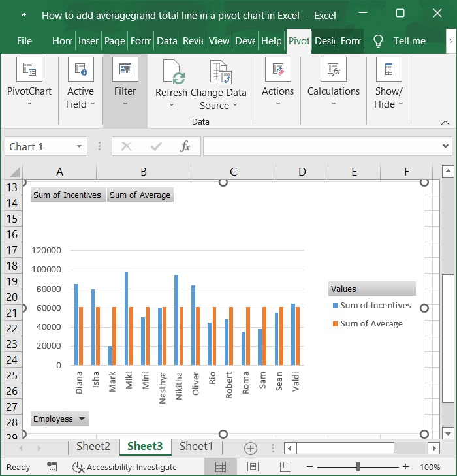Click the Sum of Incentives field button
Screen dimensions: 457x476
[67, 195]
